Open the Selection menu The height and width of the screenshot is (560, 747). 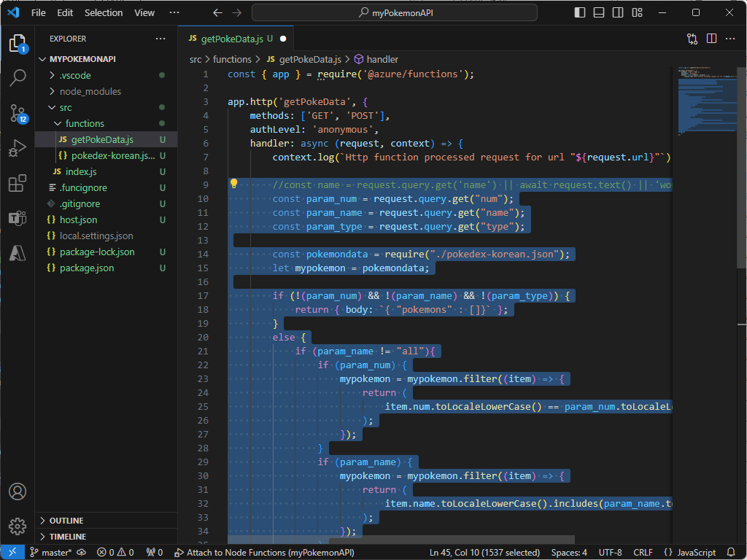point(104,13)
